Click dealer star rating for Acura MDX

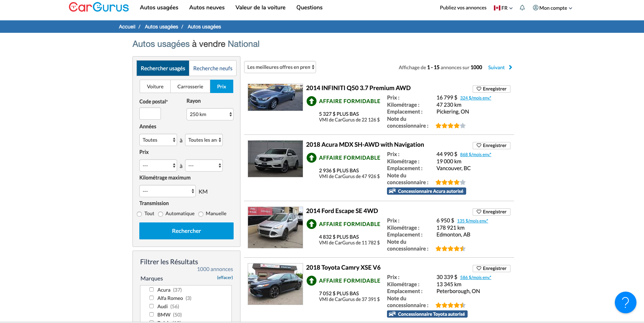[450, 182]
